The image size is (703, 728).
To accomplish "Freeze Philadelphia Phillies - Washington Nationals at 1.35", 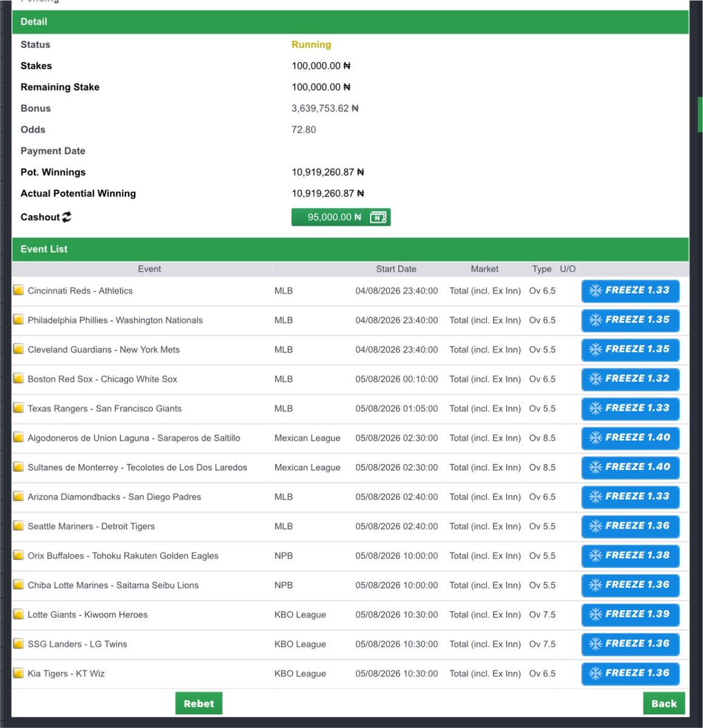I will tap(630, 320).
